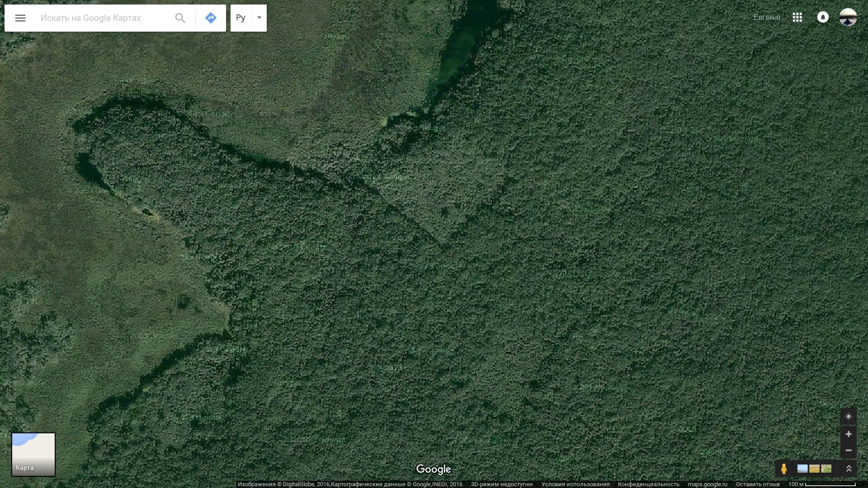Switch to map view via Карта thumbnail
The width and height of the screenshot is (868, 488).
33,455
